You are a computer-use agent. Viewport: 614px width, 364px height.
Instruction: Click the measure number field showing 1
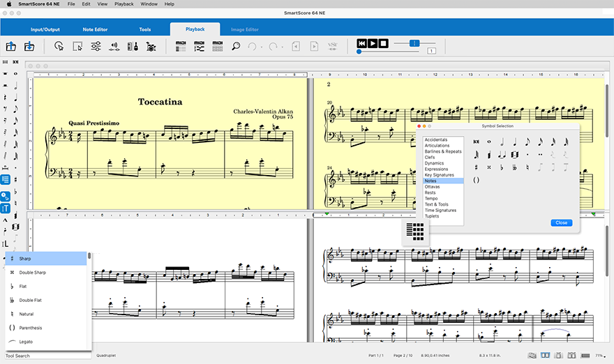(431, 51)
